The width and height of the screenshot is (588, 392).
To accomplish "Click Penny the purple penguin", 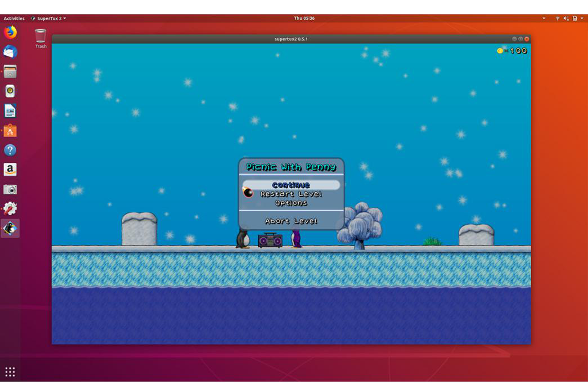I will point(296,239).
